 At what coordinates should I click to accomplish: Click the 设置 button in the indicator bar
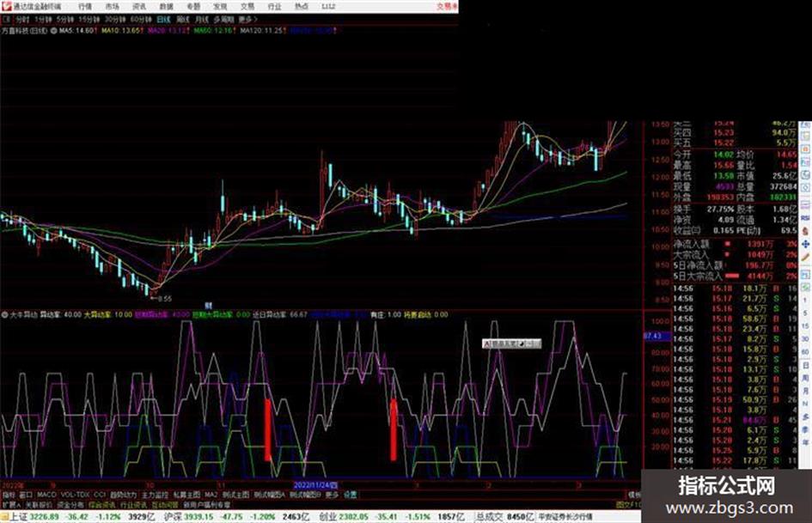click(x=351, y=495)
